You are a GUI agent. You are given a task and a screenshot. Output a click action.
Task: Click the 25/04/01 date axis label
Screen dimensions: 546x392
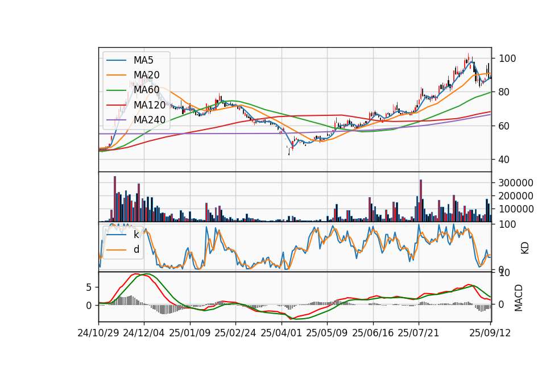[282, 333]
